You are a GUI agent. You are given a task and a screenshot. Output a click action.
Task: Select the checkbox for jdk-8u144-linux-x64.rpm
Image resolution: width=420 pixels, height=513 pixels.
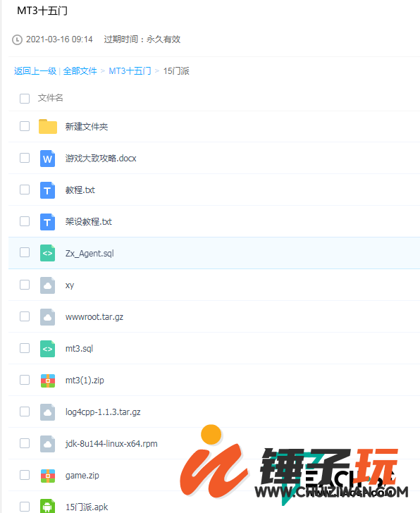tap(25, 443)
